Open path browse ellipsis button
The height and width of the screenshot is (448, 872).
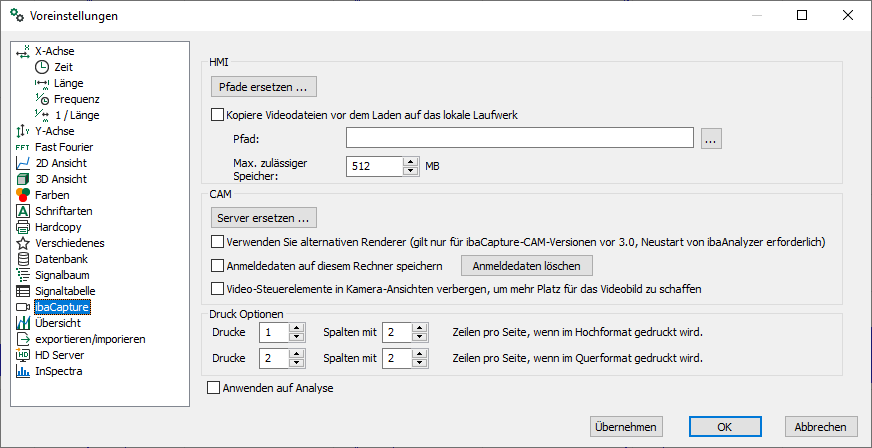click(710, 139)
